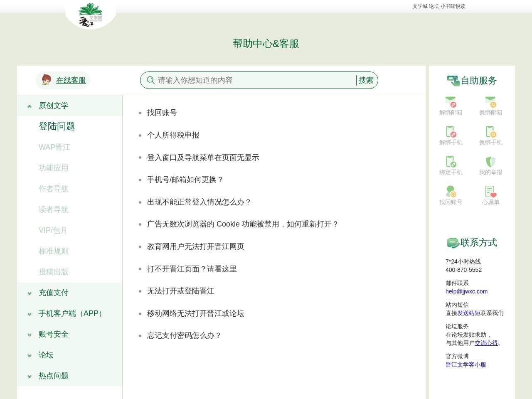532x399 pixels.
Task: Expand the 充值支付 section
Action: click(69, 293)
